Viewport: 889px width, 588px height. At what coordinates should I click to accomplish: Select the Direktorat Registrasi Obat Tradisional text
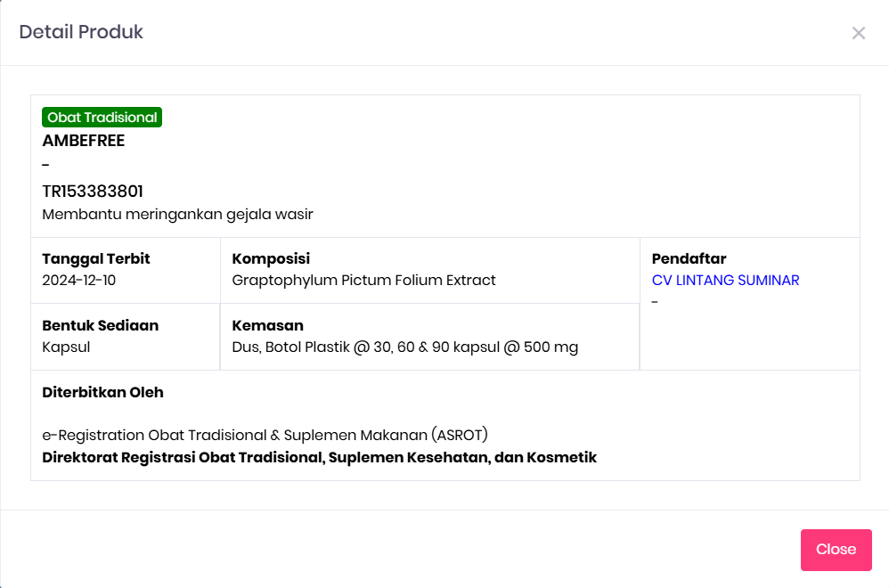pyautogui.click(x=319, y=458)
